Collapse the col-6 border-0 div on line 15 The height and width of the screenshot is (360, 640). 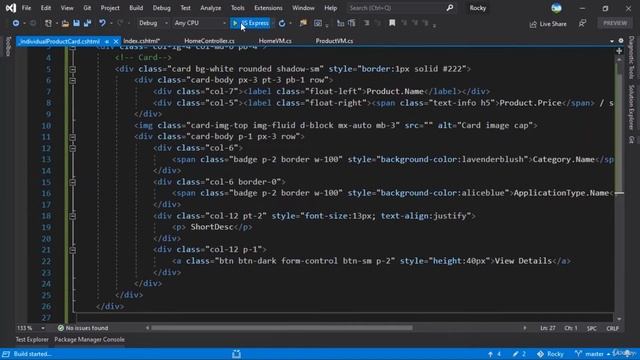[x=72, y=182]
